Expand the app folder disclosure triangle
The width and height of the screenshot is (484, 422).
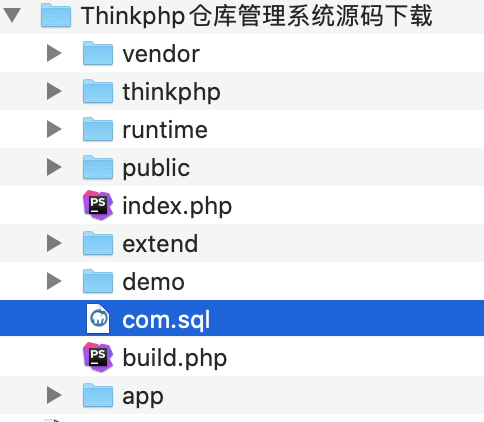[54, 395]
